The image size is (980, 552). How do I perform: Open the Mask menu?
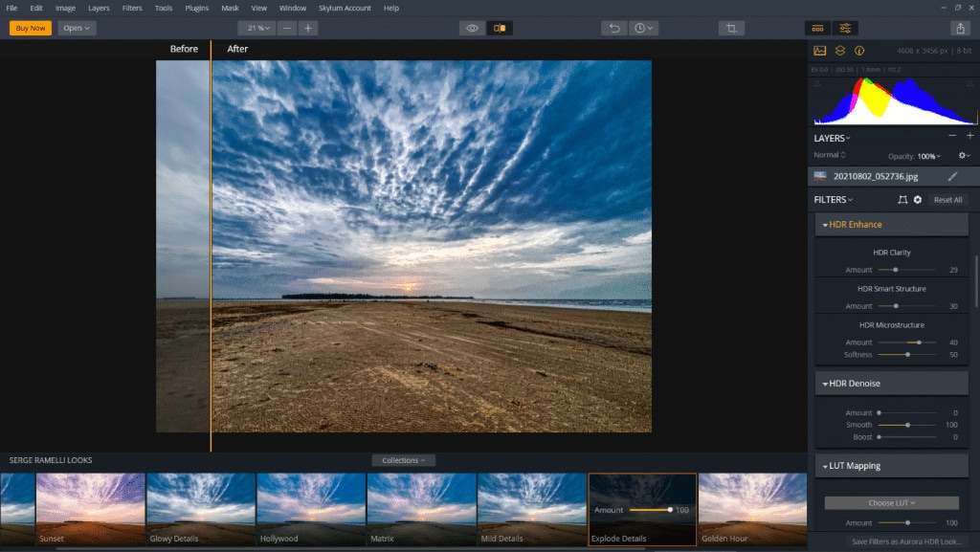tap(230, 8)
